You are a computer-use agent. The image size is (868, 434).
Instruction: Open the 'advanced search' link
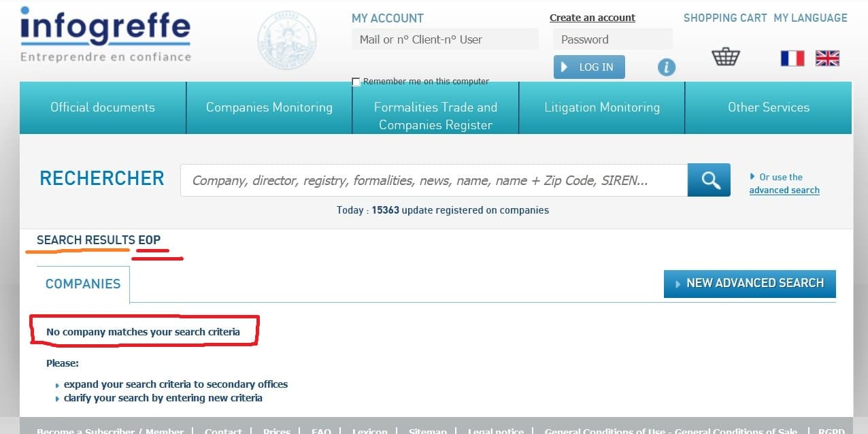(x=784, y=190)
